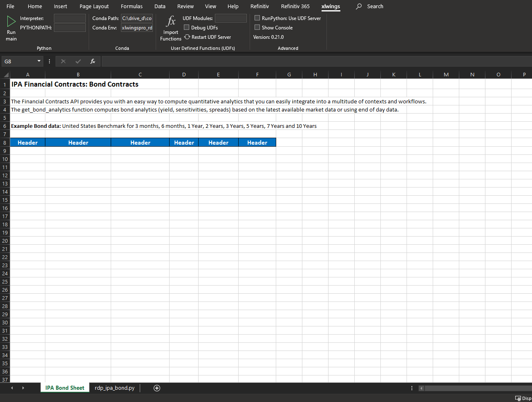The width and height of the screenshot is (532, 402).
Task: Click the Restart UDF Server label
Action: tap(211, 37)
